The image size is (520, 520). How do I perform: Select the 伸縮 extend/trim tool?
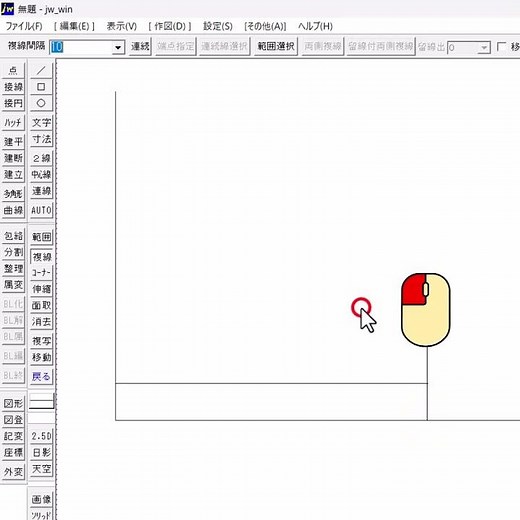(x=41, y=289)
